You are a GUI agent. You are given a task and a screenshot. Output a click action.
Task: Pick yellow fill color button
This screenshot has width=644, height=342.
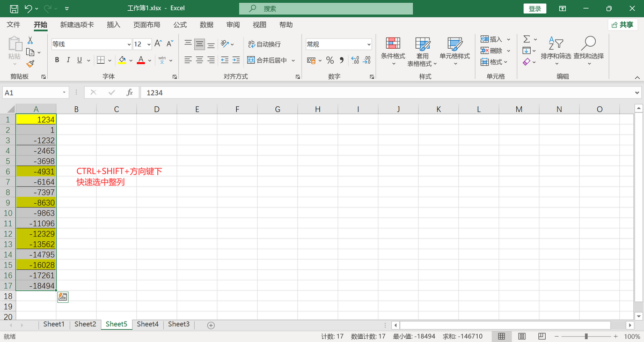tap(122, 60)
